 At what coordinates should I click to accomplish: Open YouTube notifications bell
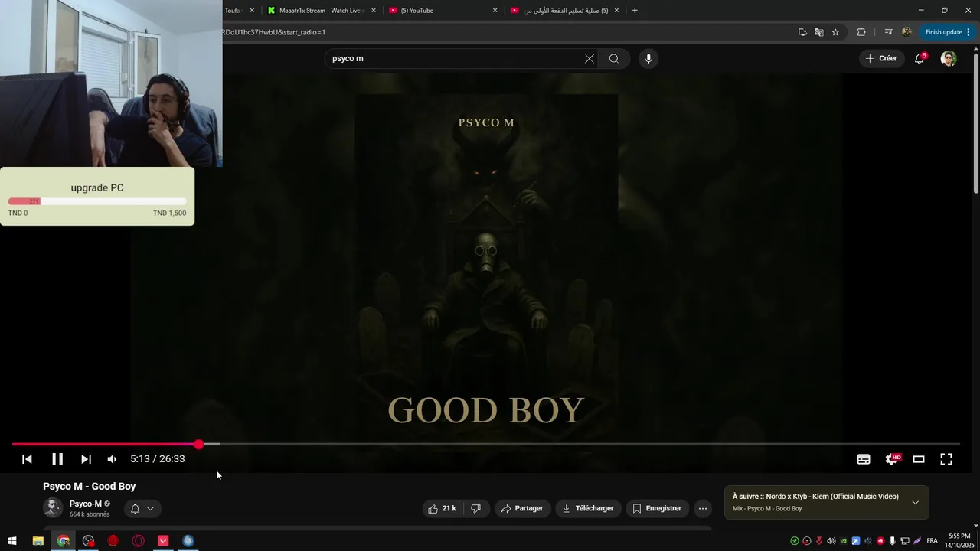920,59
